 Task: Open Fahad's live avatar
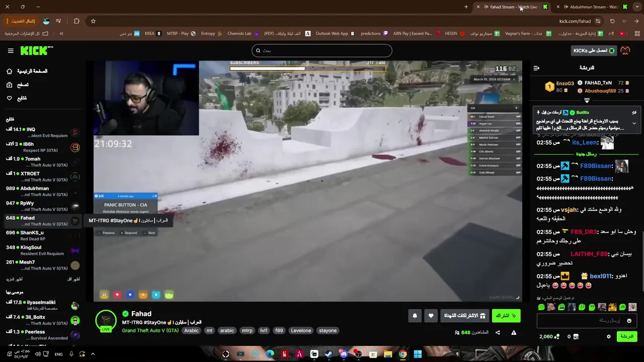(x=106, y=321)
